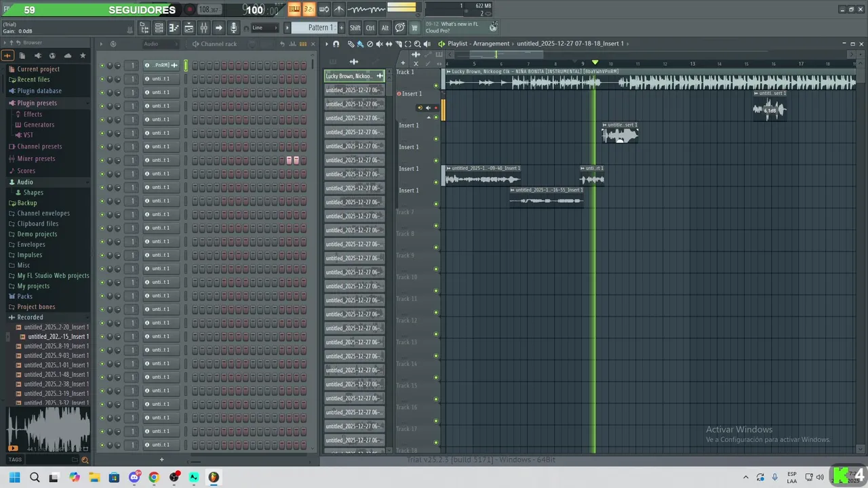Select the playlist Paint brush tool
The height and width of the screenshot is (488, 868).
click(x=360, y=44)
